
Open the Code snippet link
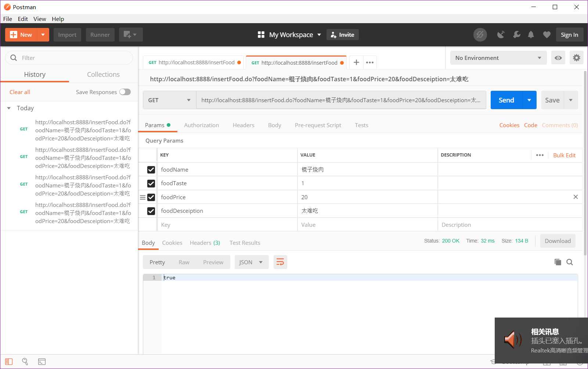click(530, 125)
